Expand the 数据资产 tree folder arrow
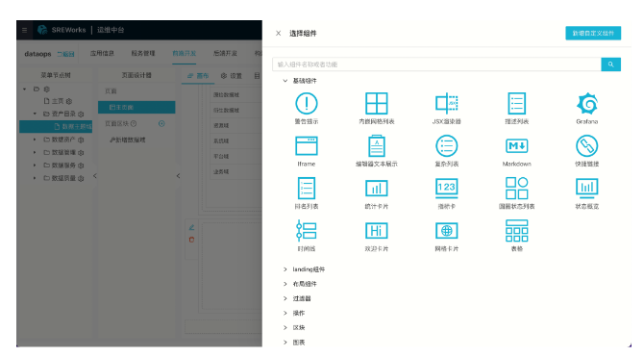This screenshot has height=357, width=644. (35, 140)
